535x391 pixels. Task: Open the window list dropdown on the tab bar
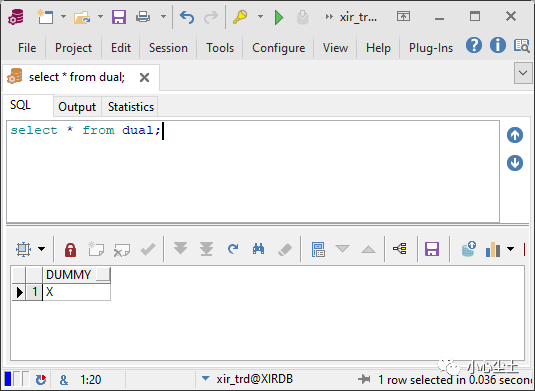click(523, 73)
